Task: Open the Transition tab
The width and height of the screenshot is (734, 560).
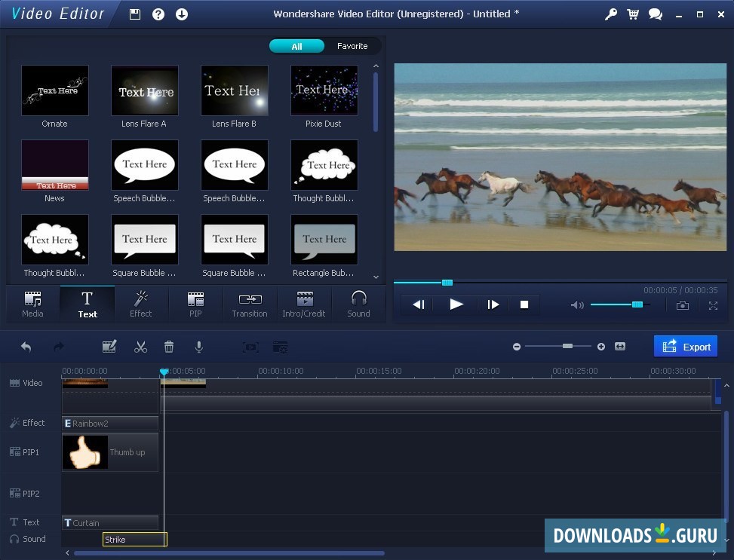Action: 250,304
